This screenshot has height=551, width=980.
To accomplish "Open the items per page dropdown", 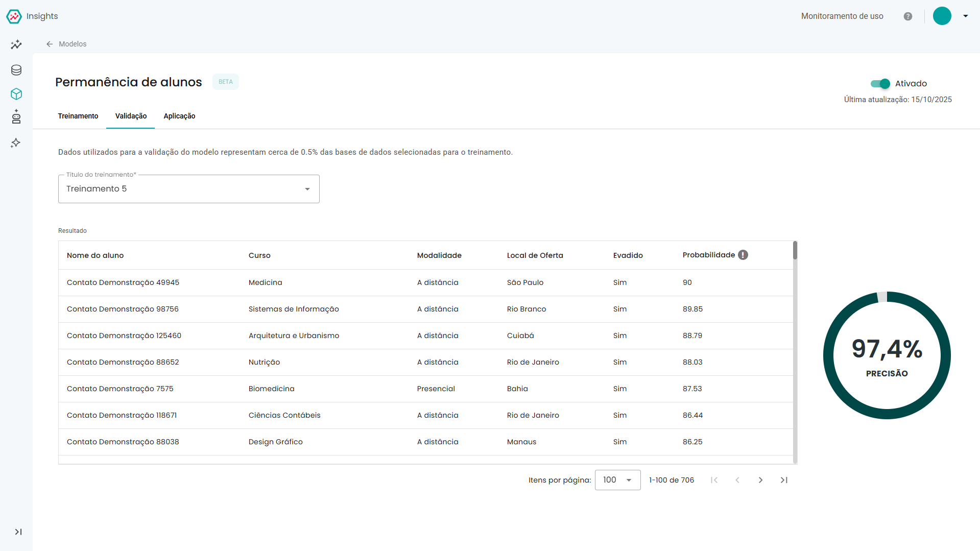I will tap(617, 480).
